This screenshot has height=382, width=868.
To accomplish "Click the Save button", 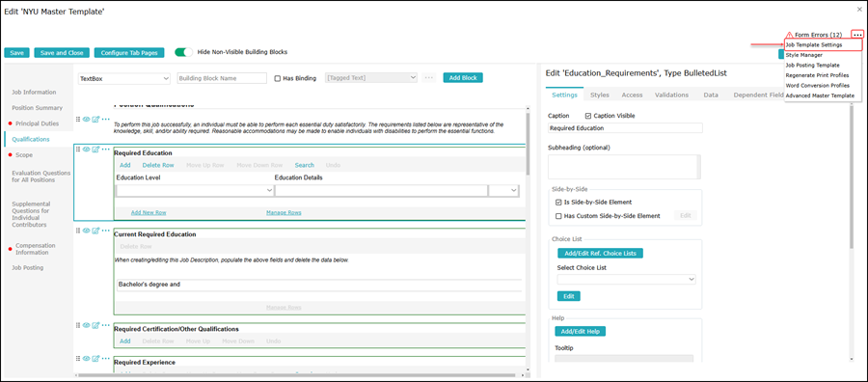I will tap(16, 53).
